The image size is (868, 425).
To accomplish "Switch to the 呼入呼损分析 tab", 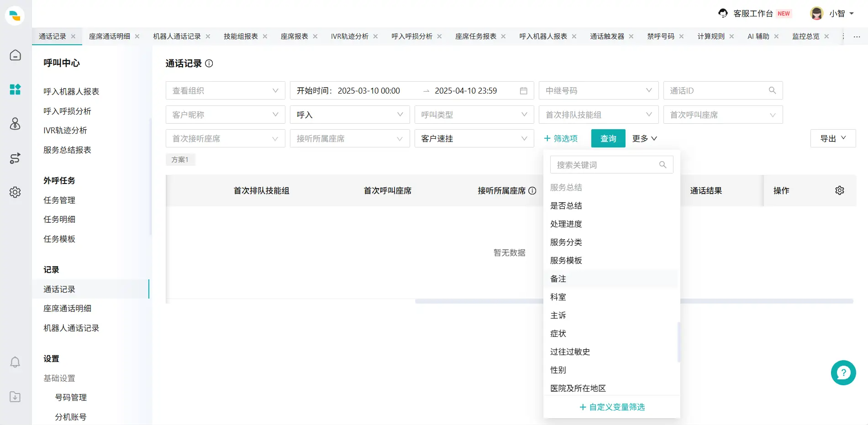I will [412, 36].
